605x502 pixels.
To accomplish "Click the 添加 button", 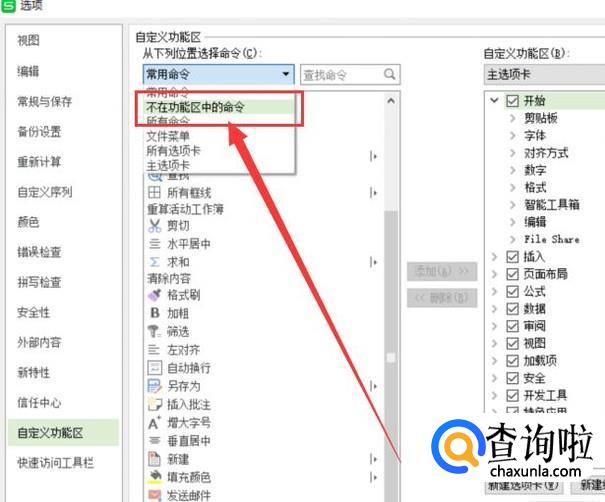I will coord(442,271).
